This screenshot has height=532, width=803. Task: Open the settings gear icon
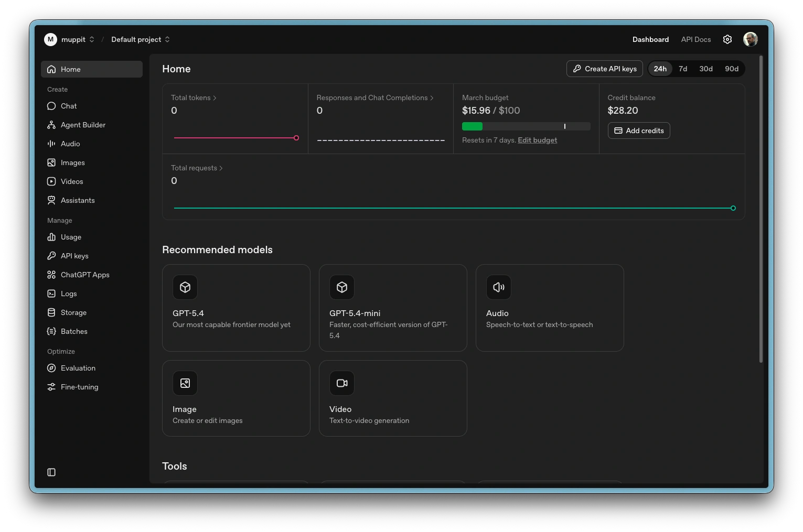(727, 39)
